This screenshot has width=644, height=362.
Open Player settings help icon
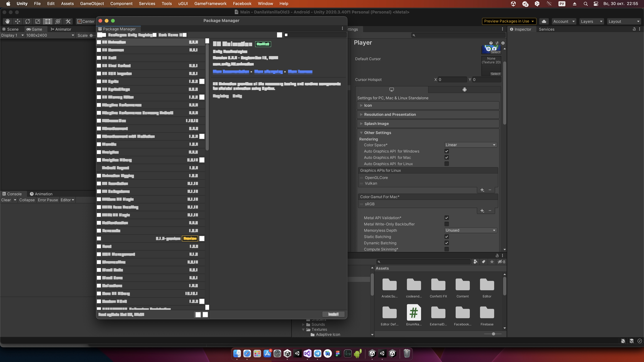pos(491,43)
